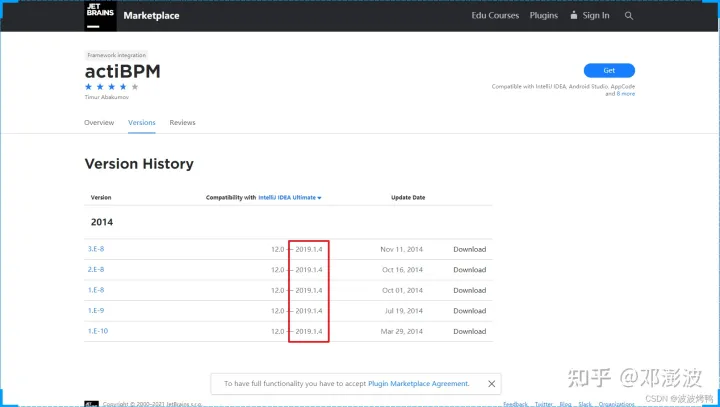Go to Edu Courses

495,15
